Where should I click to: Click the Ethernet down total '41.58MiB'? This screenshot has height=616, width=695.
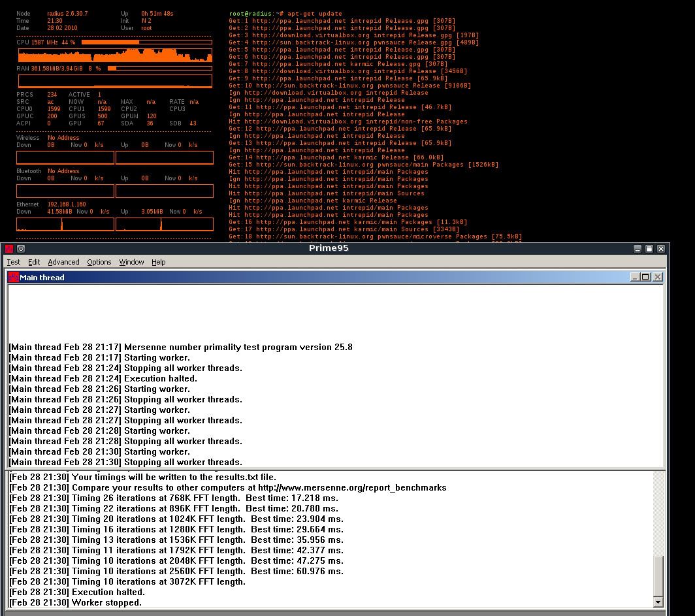[59, 212]
